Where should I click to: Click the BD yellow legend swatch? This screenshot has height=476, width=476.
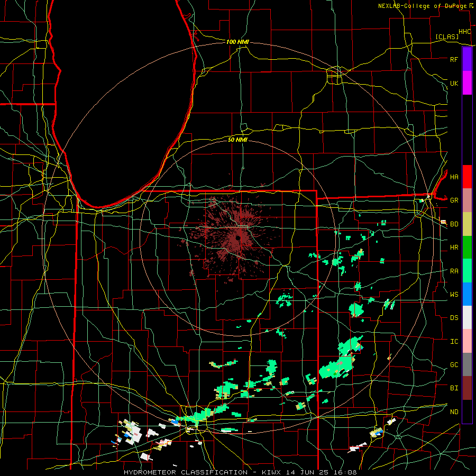click(x=467, y=224)
